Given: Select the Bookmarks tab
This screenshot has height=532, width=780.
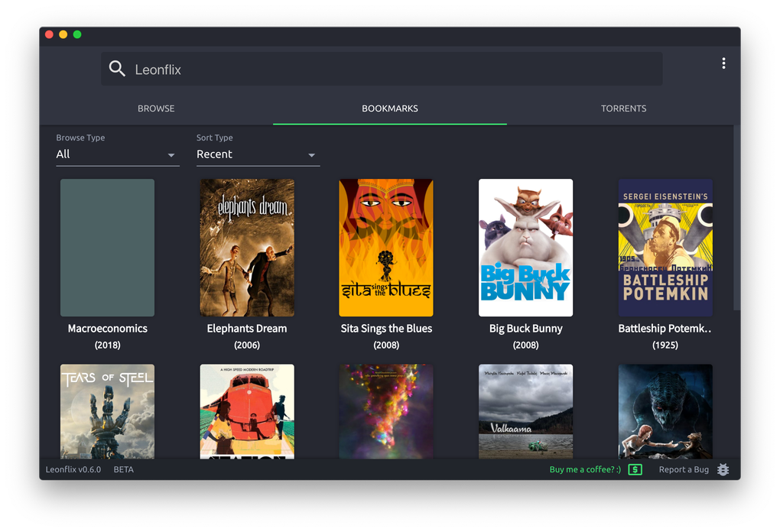Looking at the screenshot, I should point(390,109).
